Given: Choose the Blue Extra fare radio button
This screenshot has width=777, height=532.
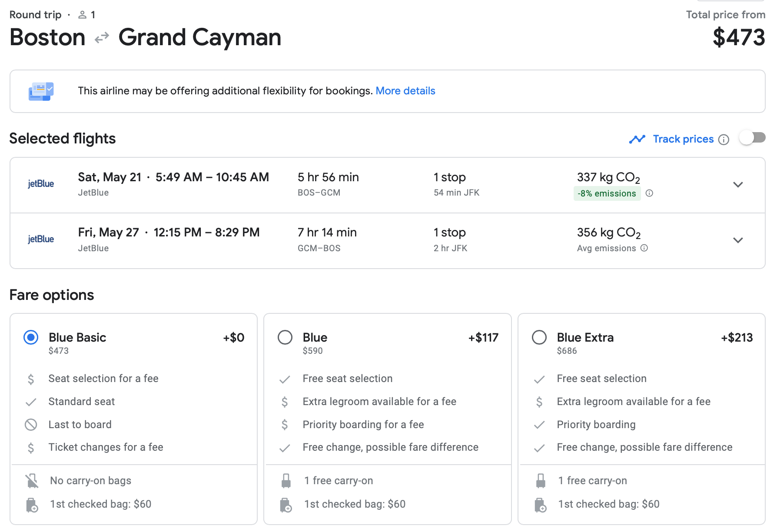Looking at the screenshot, I should pyautogui.click(x=539, y=338).
